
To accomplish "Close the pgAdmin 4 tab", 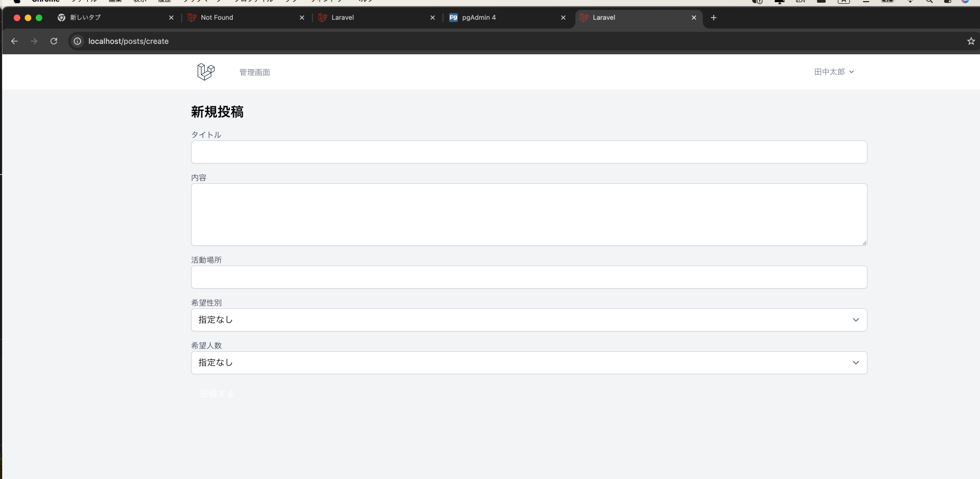I will 563,18.
